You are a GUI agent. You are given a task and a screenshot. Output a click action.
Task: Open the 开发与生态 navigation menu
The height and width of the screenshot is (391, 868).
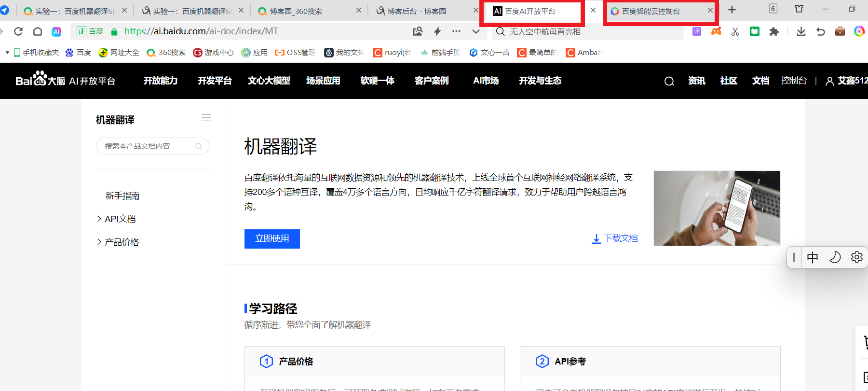540,81
